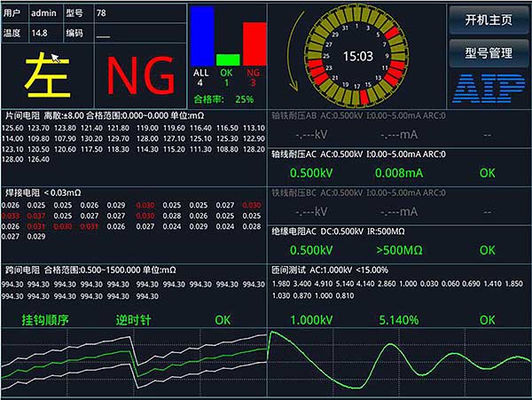The image size is (532, 400).
Task: Click the large red NG result
Action: click(140, 76)
